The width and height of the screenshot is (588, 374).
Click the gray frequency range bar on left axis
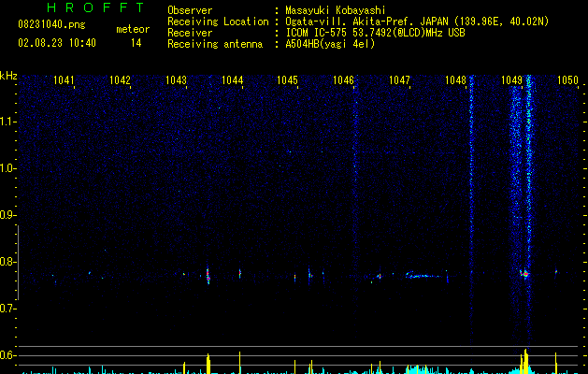[x=18, y=263]
